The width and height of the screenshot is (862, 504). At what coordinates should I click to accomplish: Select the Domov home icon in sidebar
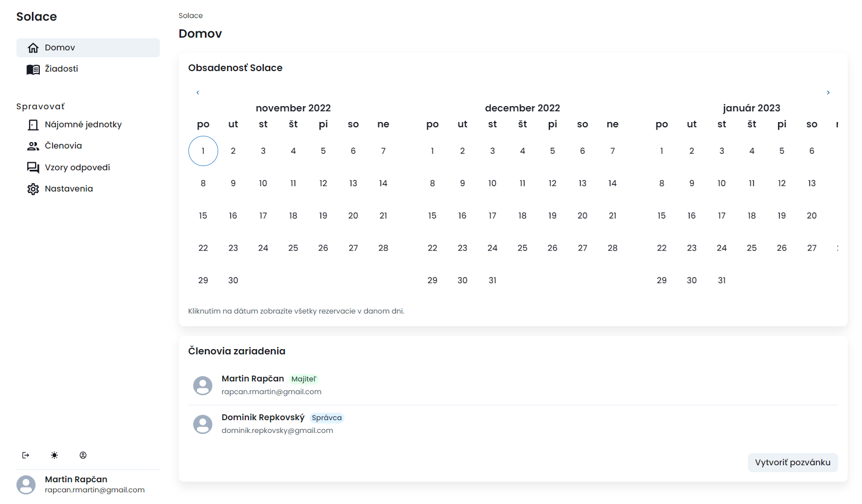coord(33,47)
